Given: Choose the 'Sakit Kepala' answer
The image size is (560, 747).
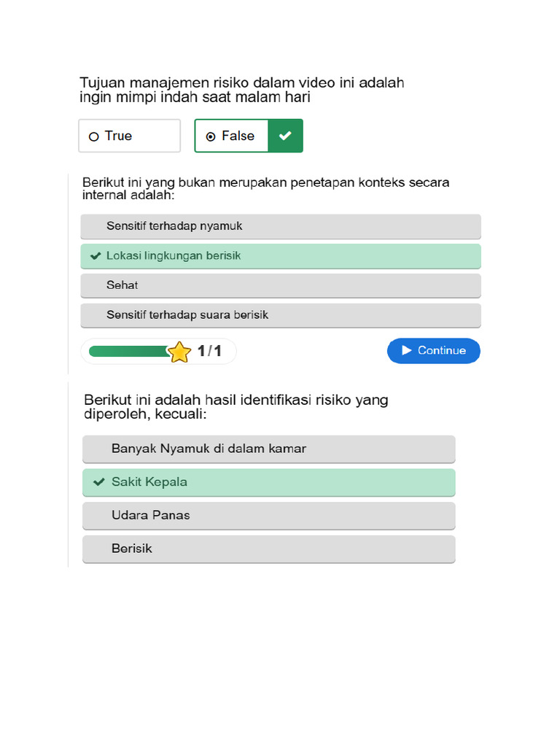Looking at the screenshot, I should [x=269, y=482].
